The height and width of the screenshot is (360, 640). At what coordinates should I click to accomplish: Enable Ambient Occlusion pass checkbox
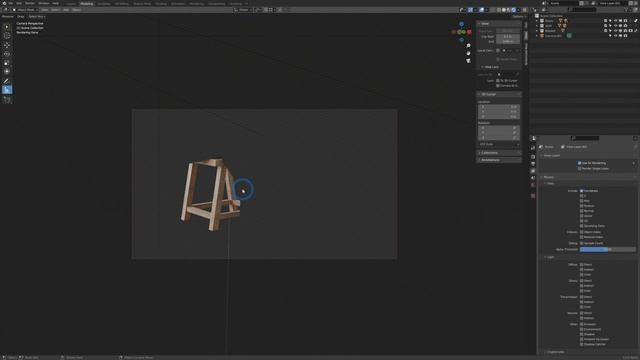[x=582, y=339]
